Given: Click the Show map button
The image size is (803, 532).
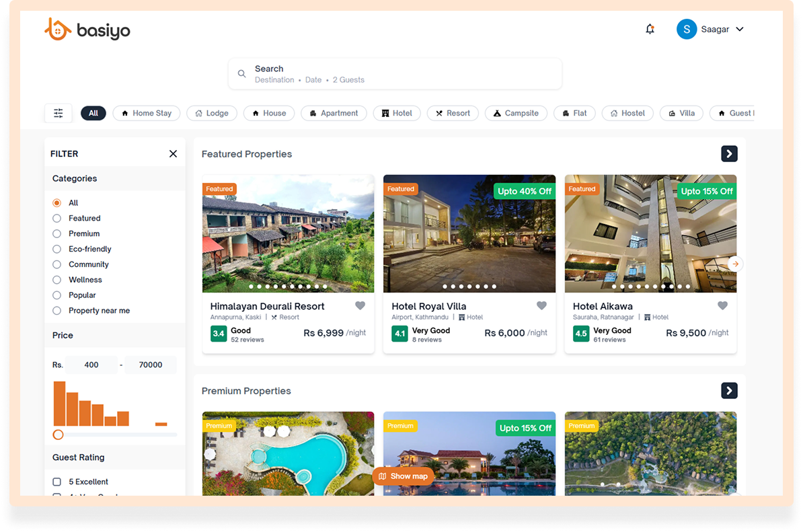Looking at the screenshot, I should coord(403,476).
